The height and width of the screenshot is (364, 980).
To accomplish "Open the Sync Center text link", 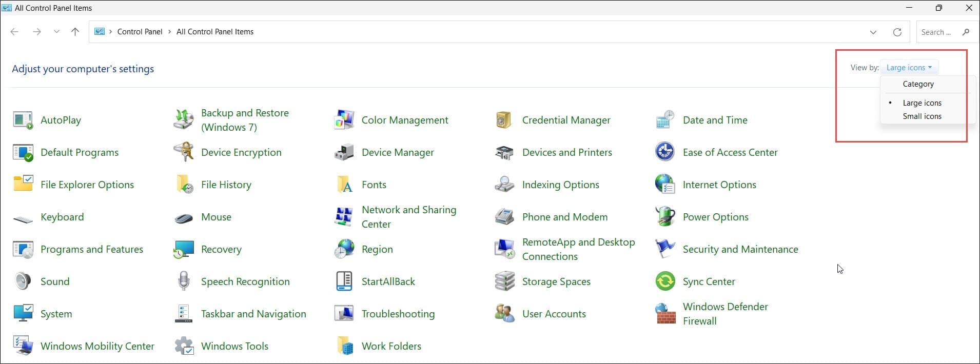I will pos(709,281).
